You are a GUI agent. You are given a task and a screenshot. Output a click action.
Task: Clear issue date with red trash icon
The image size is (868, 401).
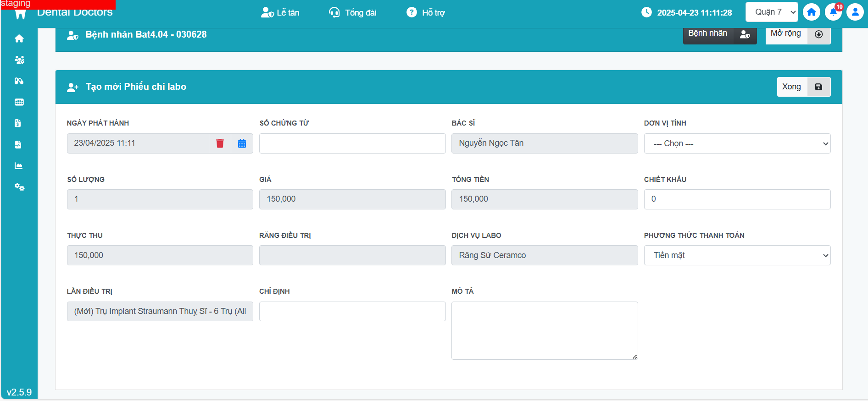pyautogui.click(x=220, y=143)
